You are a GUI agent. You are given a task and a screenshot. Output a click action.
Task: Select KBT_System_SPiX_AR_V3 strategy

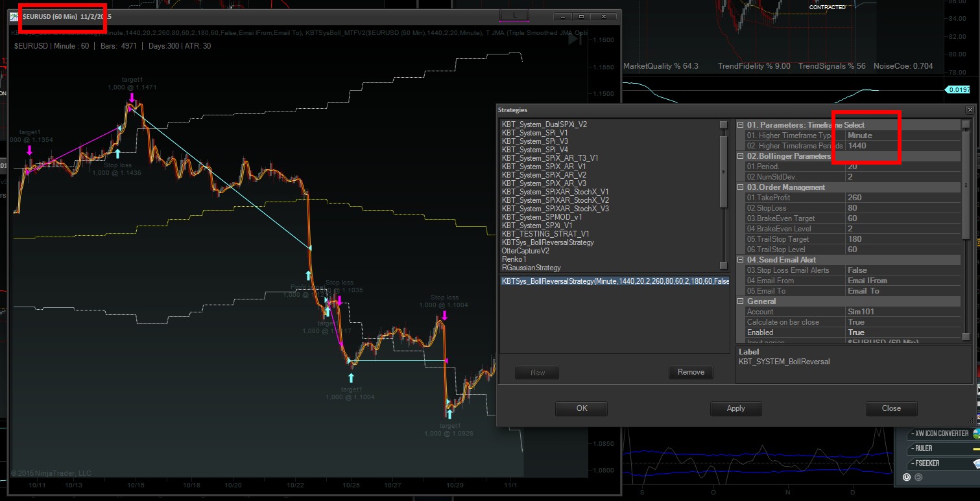pos(544,183)
